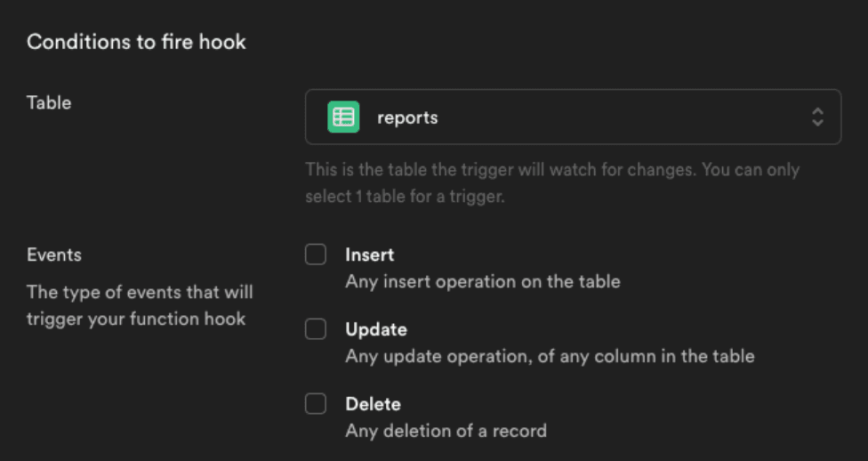Tick the Update event checkbox

click(x=316, y=330)
